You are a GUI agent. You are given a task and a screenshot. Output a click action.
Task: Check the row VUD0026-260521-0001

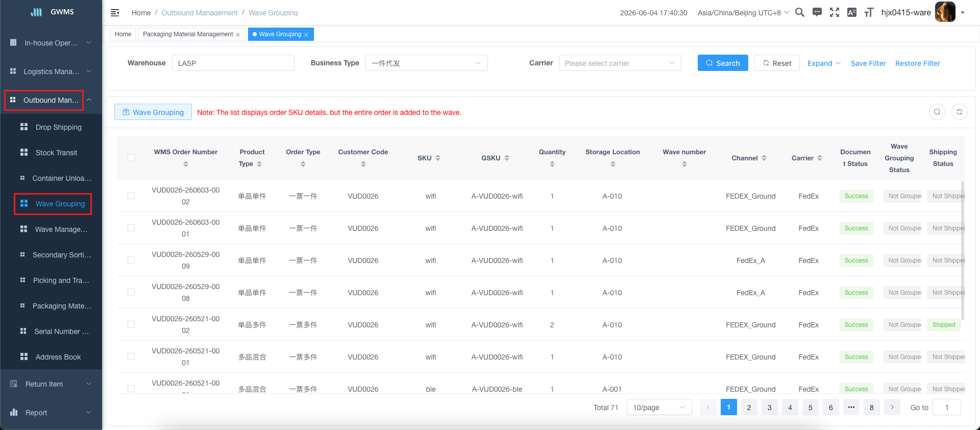[x=131, y=356]
